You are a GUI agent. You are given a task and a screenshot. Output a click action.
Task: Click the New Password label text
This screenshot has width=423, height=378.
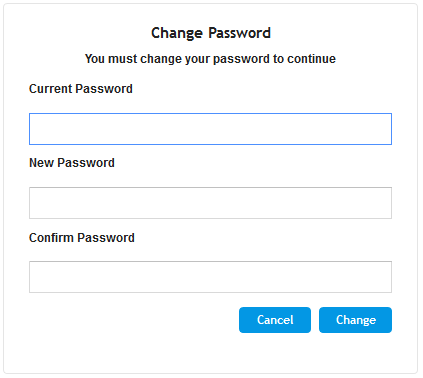coord(72,163)
